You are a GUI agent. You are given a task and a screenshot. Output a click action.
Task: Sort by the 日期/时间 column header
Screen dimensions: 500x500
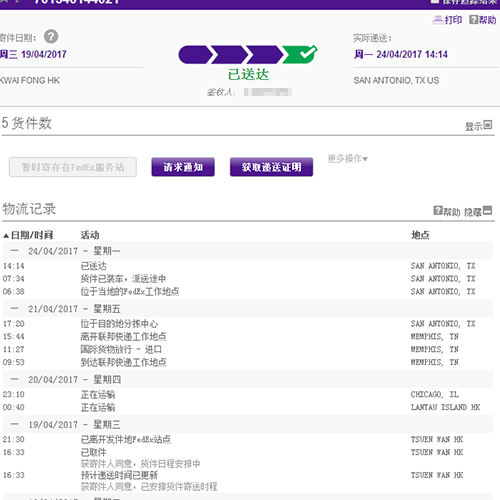(x=28, y=235)
